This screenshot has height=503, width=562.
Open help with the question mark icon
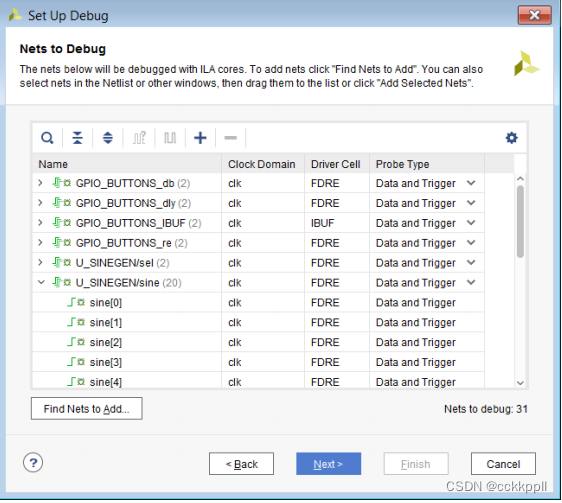(x=33, y=463)
